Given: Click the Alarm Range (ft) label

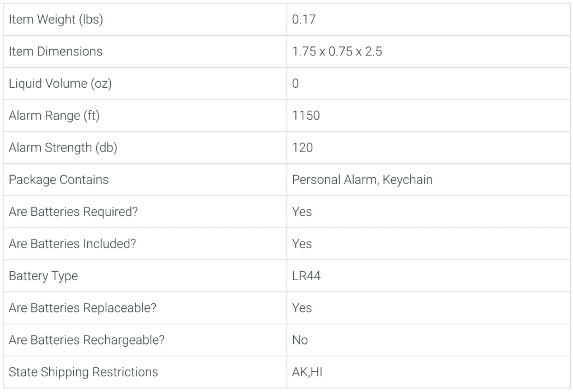Looking at the screenshot, I should click(54, 116).
